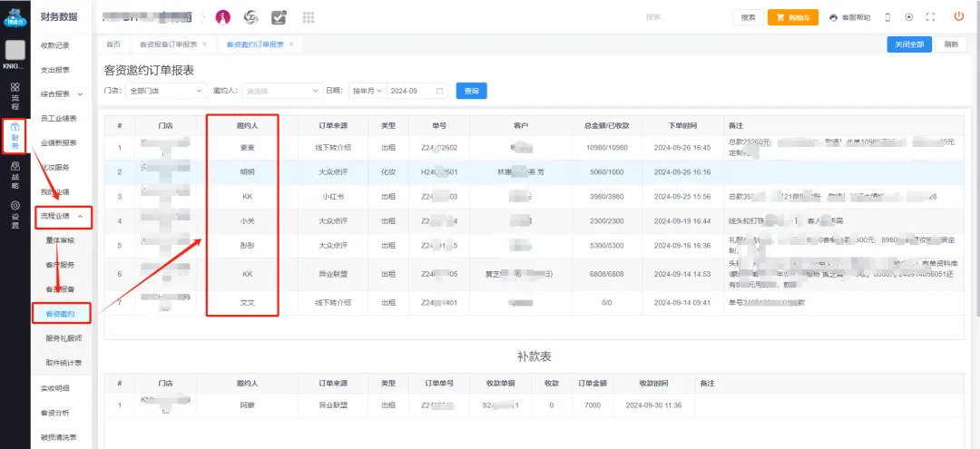Screen dimensions: 980x449
Task: Click 客服帮助 headset support icon
Action: click(849, 17)
